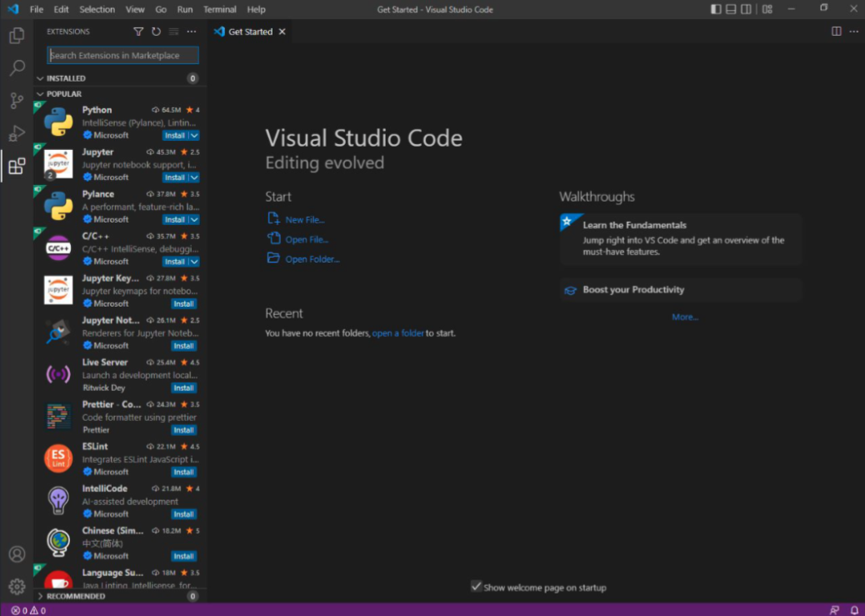Click the Search Extensions in Marketplace field

pos(122,55)
